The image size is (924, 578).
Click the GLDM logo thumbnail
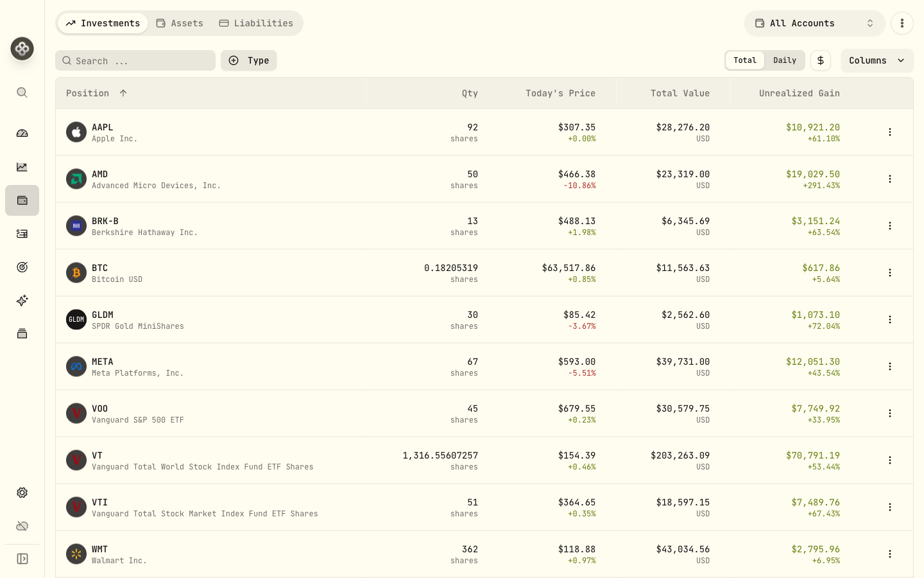(x=76, y=320)
